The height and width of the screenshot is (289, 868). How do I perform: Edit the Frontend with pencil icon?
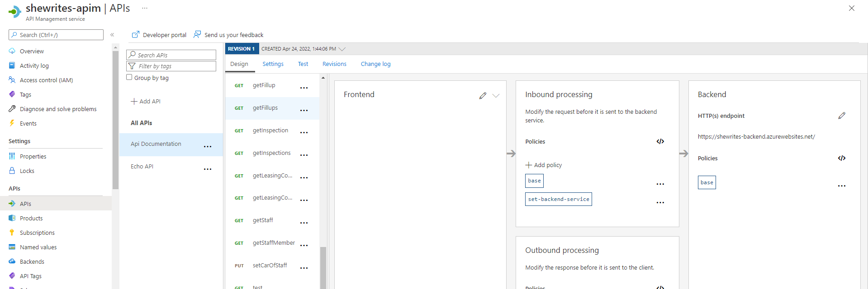(x=483, y=95)
